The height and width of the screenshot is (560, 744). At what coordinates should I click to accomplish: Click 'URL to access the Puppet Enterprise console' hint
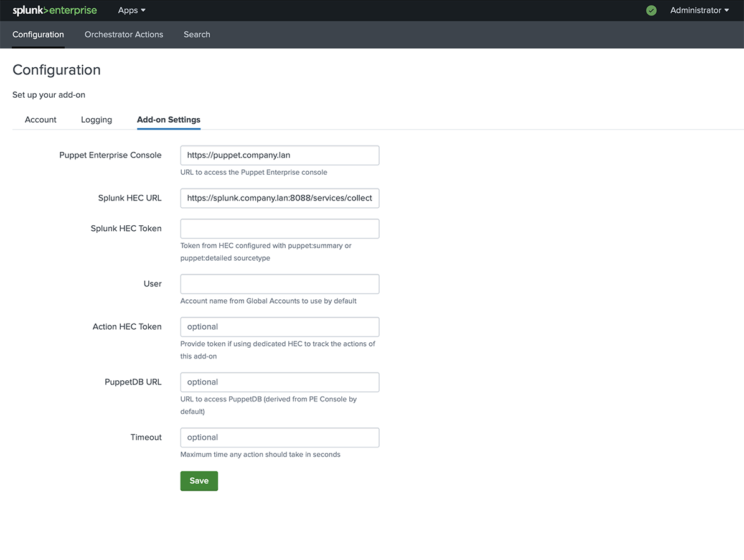click(x=253, y=172)
